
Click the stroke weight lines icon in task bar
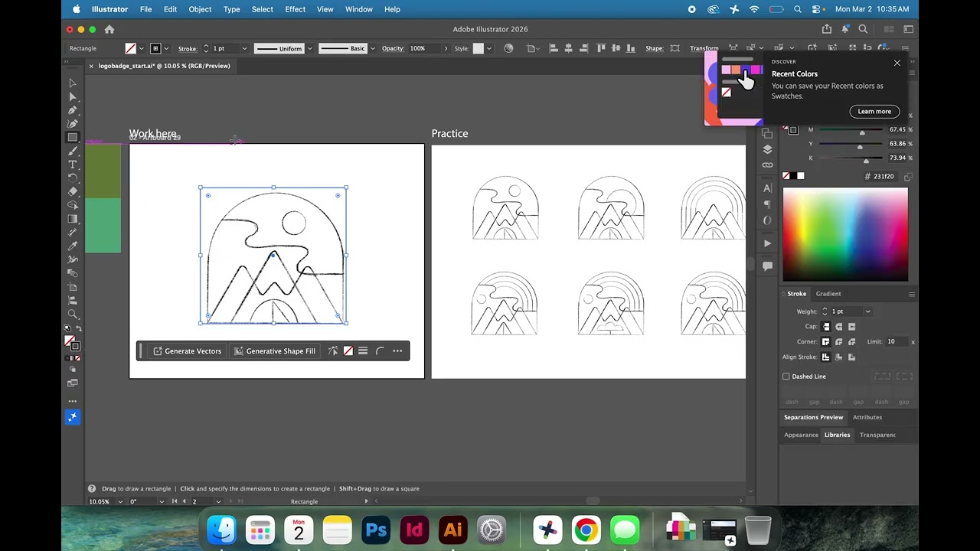click(x=363, y=351)
